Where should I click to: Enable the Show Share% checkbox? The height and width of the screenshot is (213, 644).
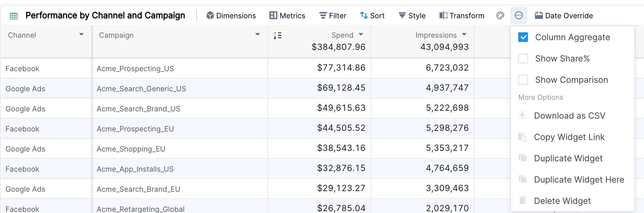(x=523, y=58)
